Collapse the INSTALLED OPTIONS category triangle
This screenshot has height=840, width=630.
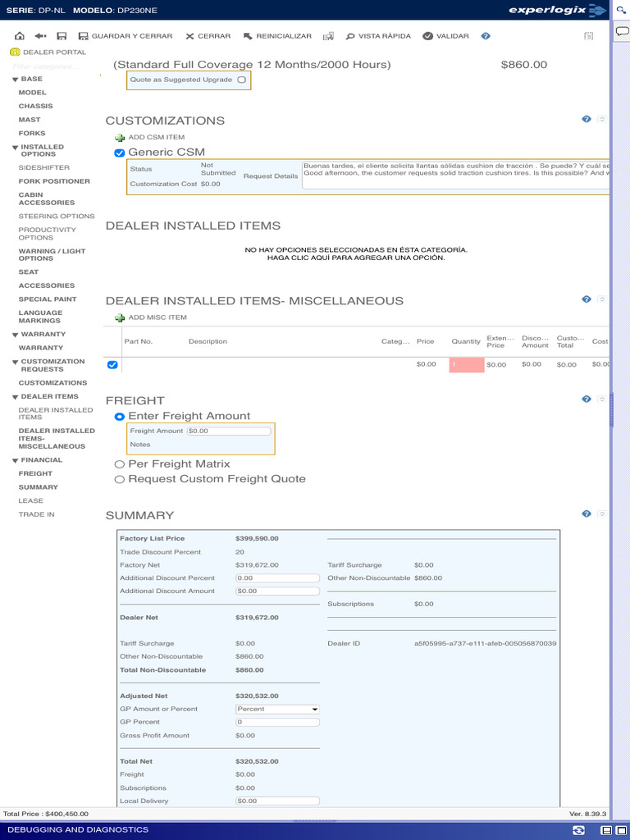15,148
